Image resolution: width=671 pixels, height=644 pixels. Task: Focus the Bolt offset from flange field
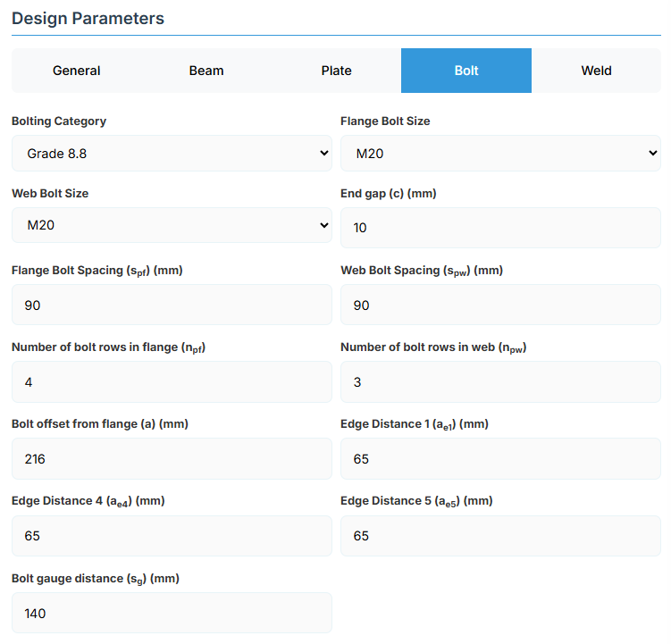click(x=172, y=459)
